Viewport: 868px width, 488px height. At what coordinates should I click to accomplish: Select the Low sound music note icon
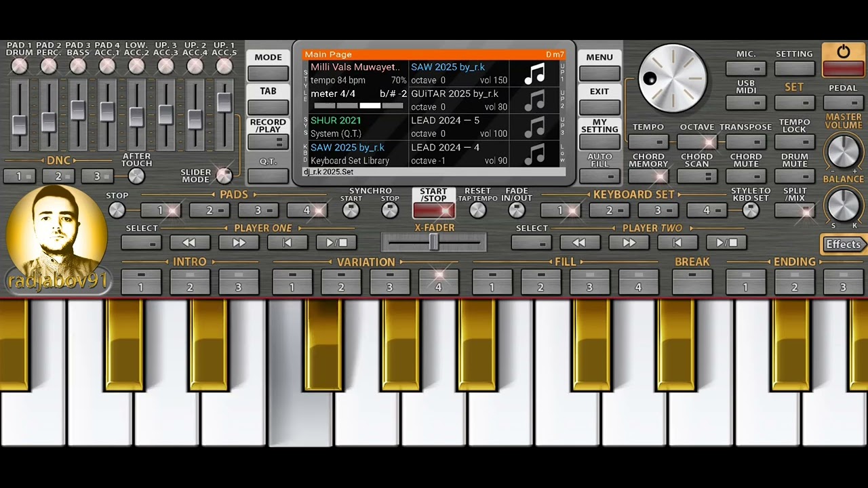pyautogui.click(x=535, y=154)
